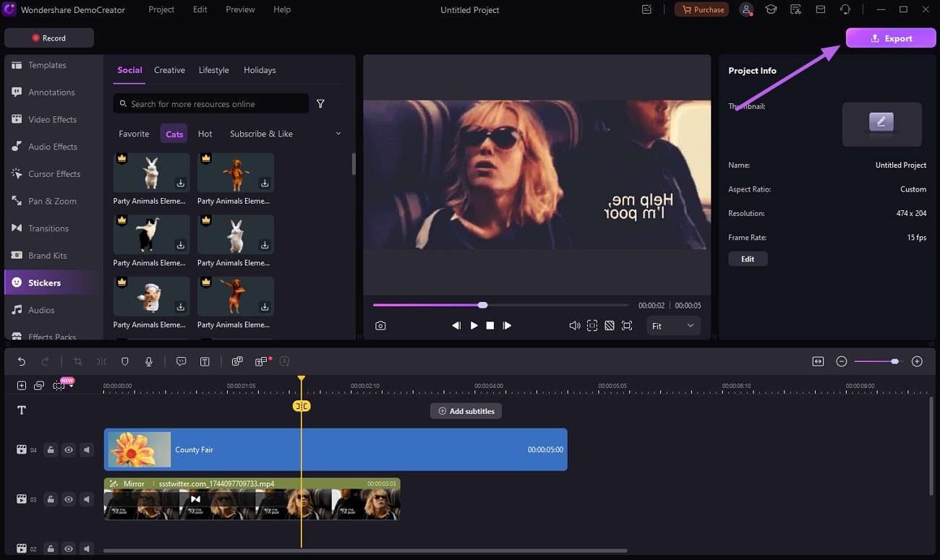Switch to the Creative tab
Screen dimensions: 940x560
[x=169, y=70]
